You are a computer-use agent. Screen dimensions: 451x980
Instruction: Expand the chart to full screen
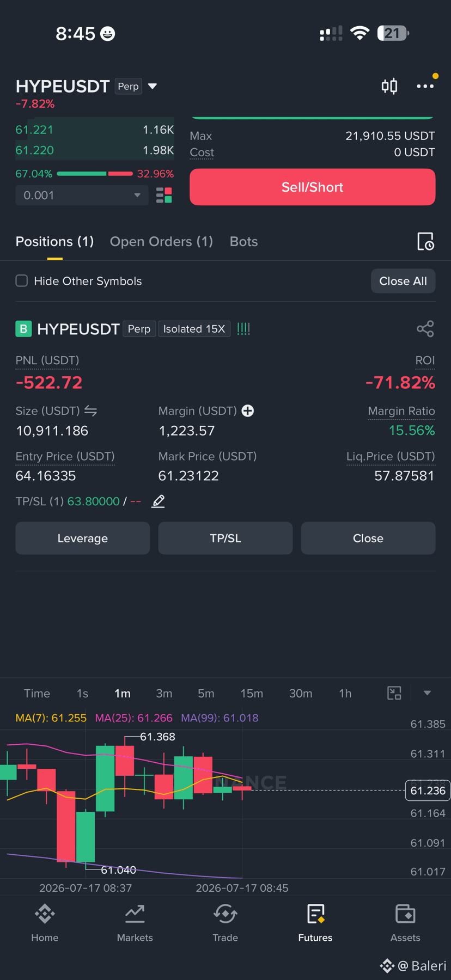(x=394, y=693)
